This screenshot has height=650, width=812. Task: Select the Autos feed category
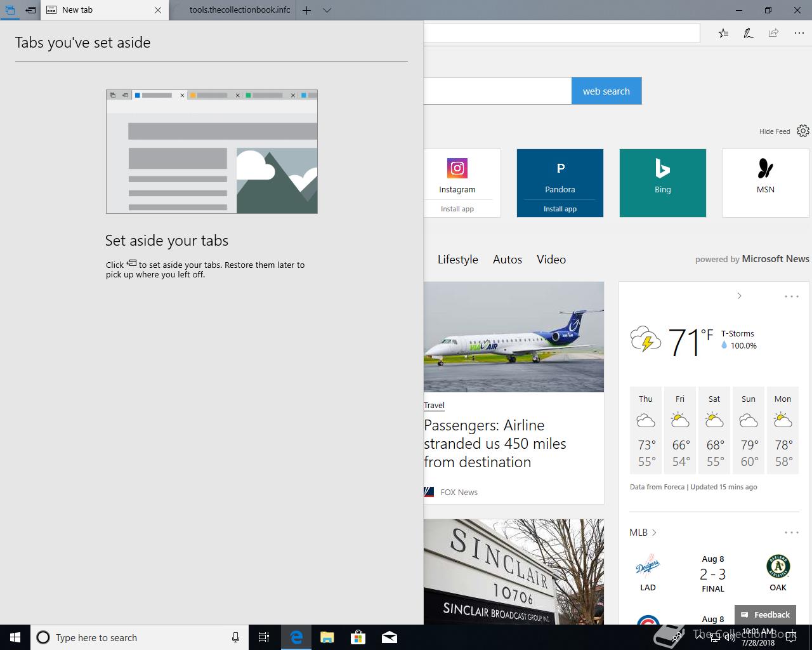(x=507, y=260)
